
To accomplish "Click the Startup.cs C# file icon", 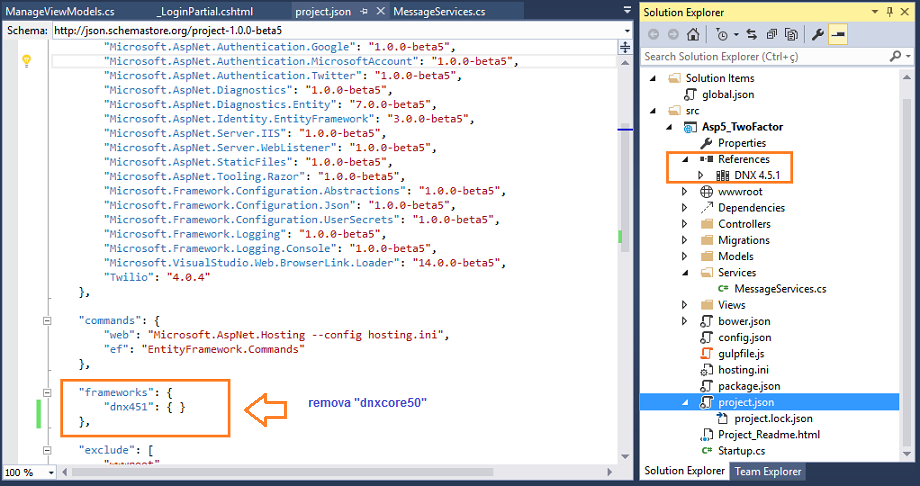I will 706,451.
